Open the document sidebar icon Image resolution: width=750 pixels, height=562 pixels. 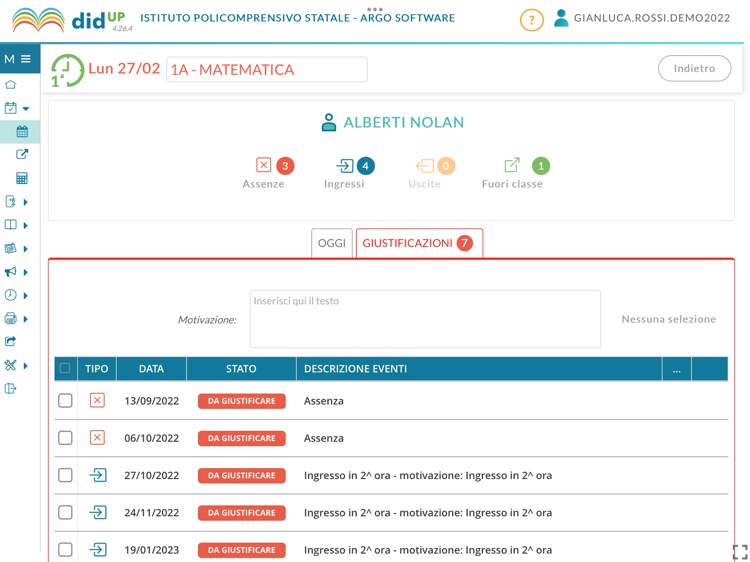coord(11,201)
